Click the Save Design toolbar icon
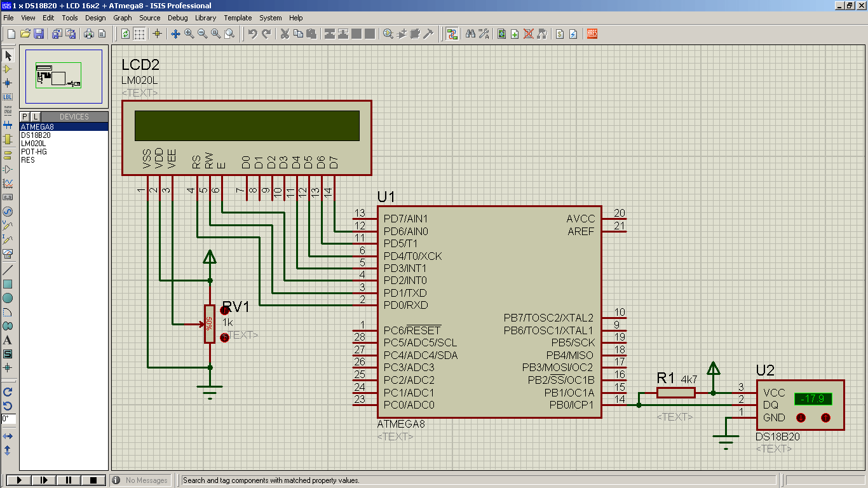Image resolution: width=868 pixels, height=488 pixels. point(39,34)
